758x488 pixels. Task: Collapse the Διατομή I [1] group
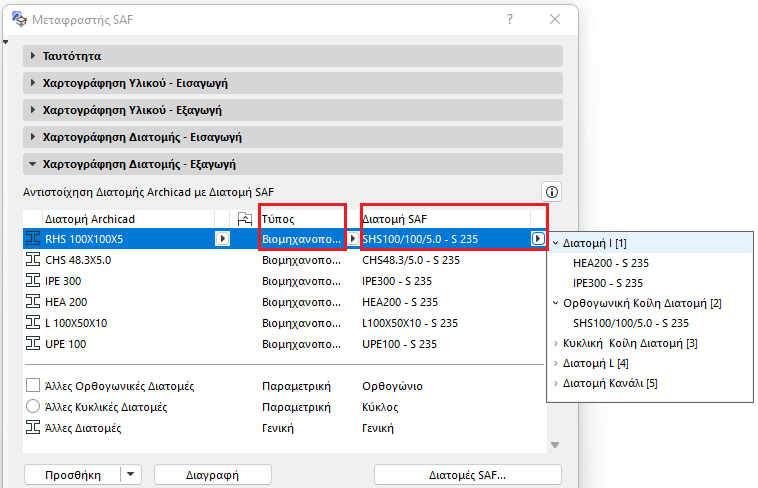point(555,243)
